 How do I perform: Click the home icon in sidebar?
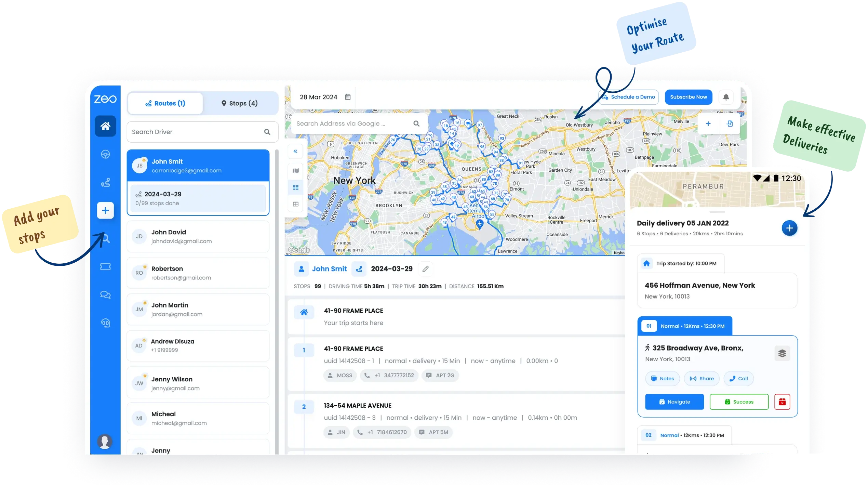click(x=105, y=126)
